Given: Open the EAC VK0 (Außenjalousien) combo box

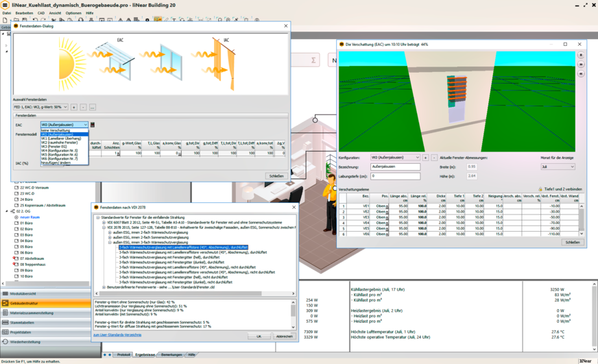Looking at the screenshot, I should coord(64,125).
